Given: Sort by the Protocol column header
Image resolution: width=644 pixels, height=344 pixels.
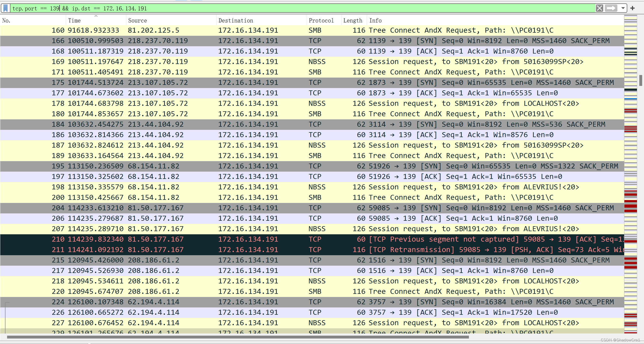Looking at the screenshot, I should [x=324, y=20].
